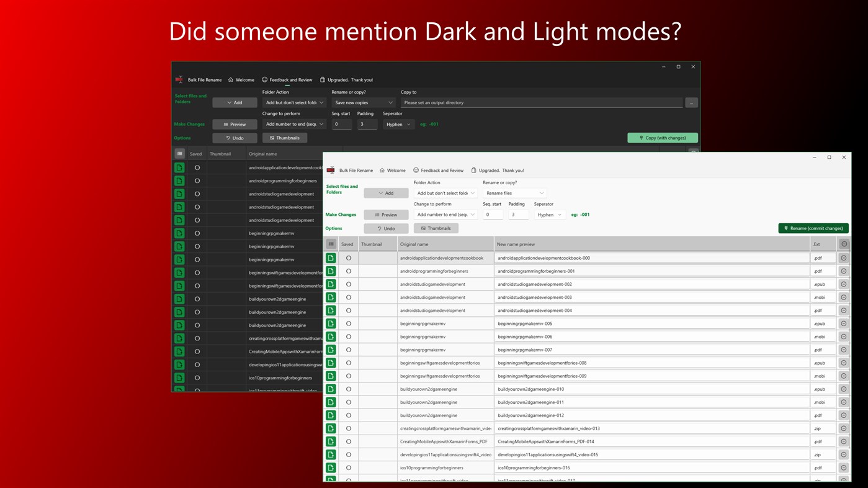The width and height of the screenshot is (868, 488).
Task: Open Change to perform dropdown in dark window
Action: 295,124
